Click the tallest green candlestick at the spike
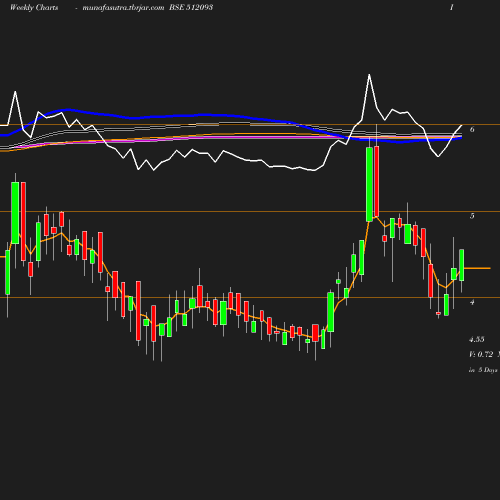This screenshot has width=500, height=500. [369, 184]
